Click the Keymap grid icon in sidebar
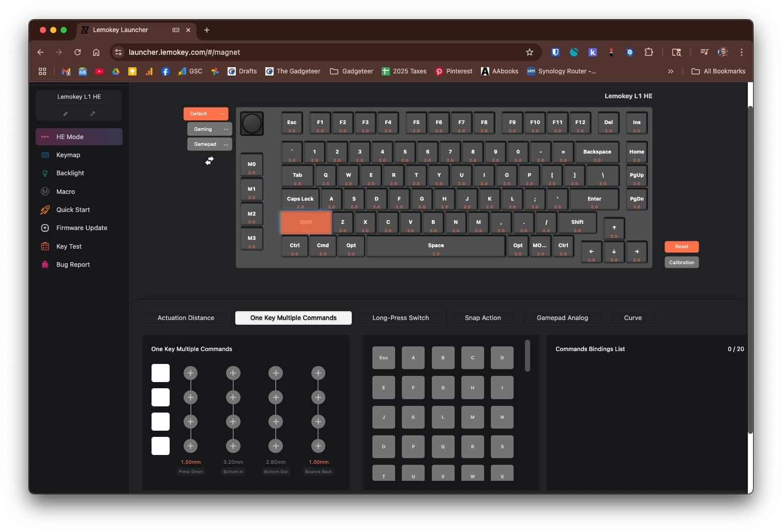 45,155
